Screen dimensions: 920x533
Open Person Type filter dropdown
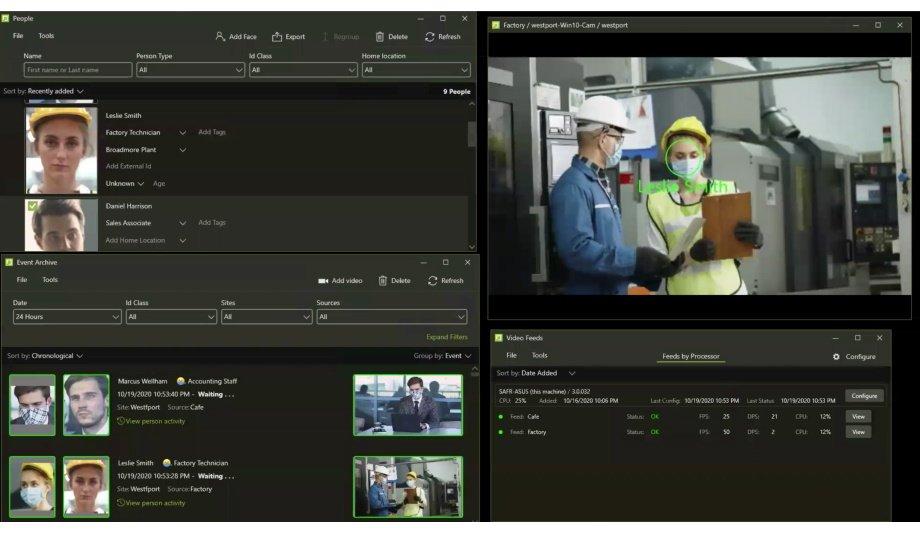click(x=190, y=70)
